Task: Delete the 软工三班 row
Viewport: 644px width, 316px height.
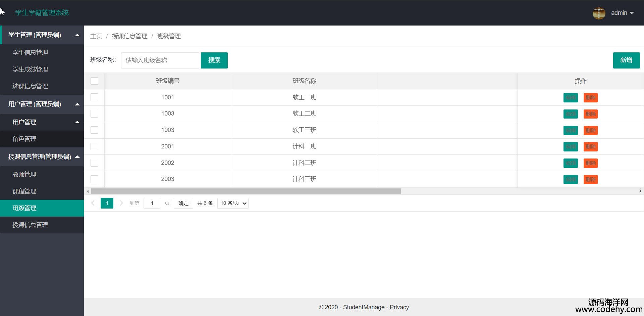Action: point(591,130)
